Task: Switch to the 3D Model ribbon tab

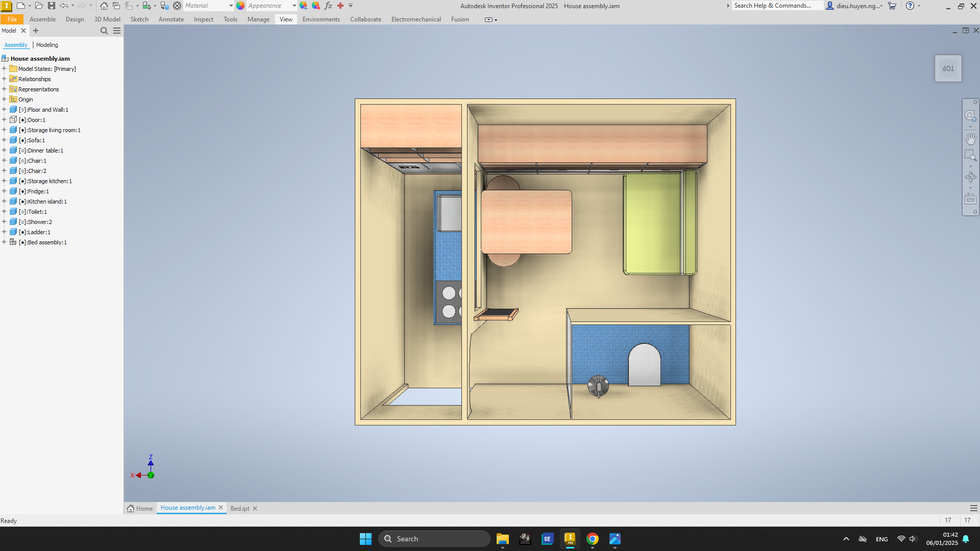Action: point(107,19)
